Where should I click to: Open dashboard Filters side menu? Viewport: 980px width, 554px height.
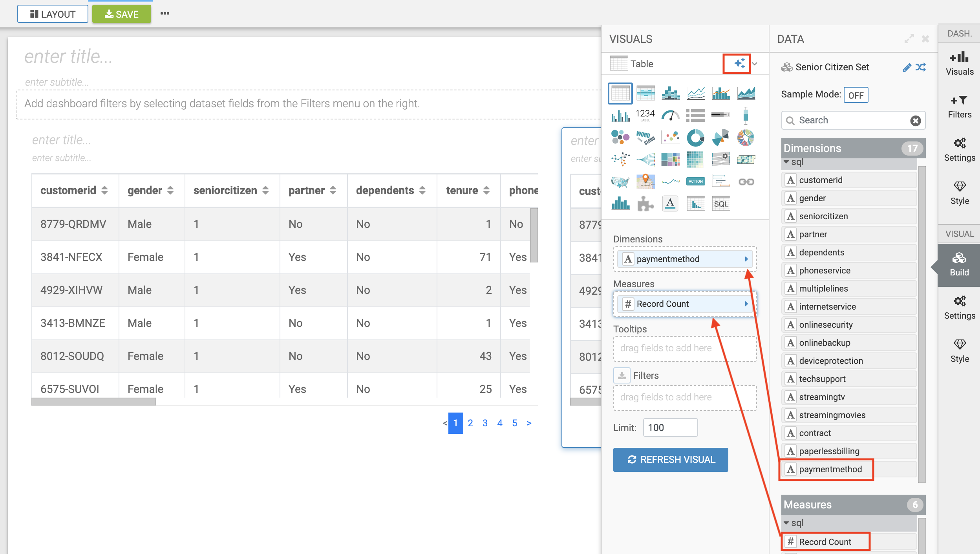[959, 106]
